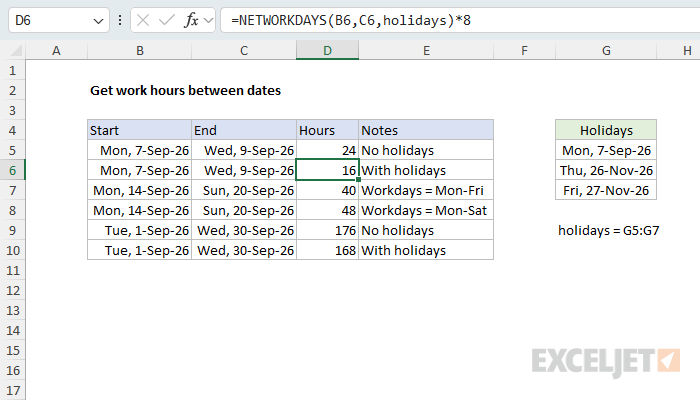Select column H header
Screen dimensions: 700x400
[x=679, y=50]
